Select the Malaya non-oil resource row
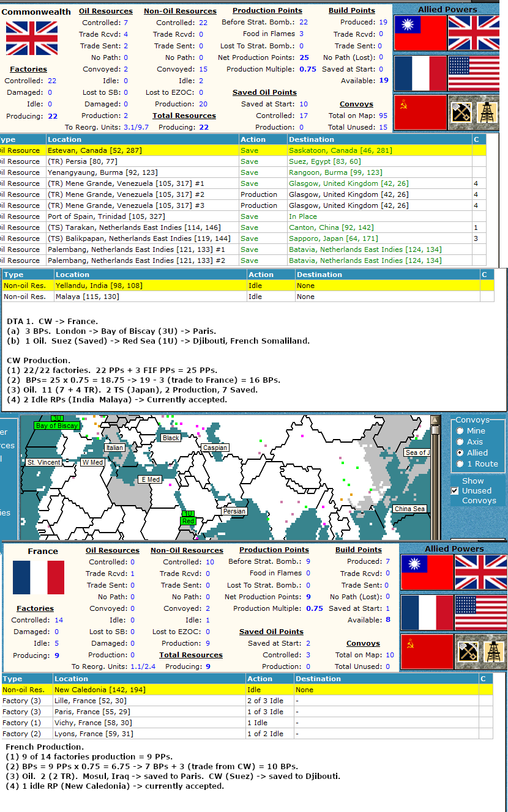This screenshot has width=508, height=812. pos(248,297)
